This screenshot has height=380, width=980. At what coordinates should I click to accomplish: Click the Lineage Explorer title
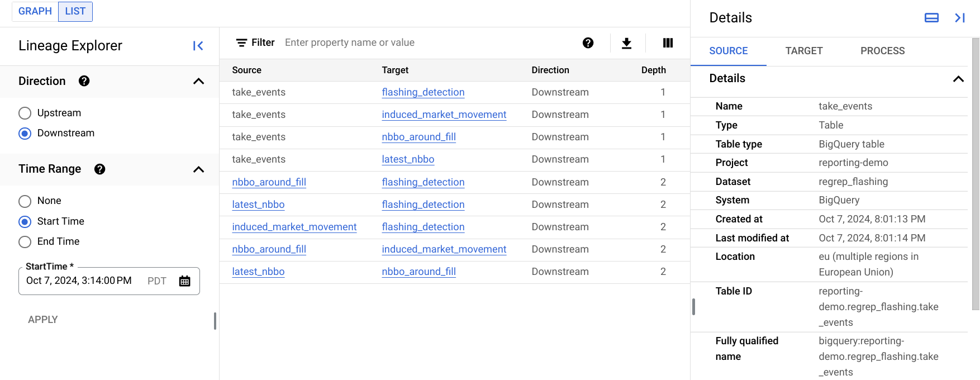[70, 46]
